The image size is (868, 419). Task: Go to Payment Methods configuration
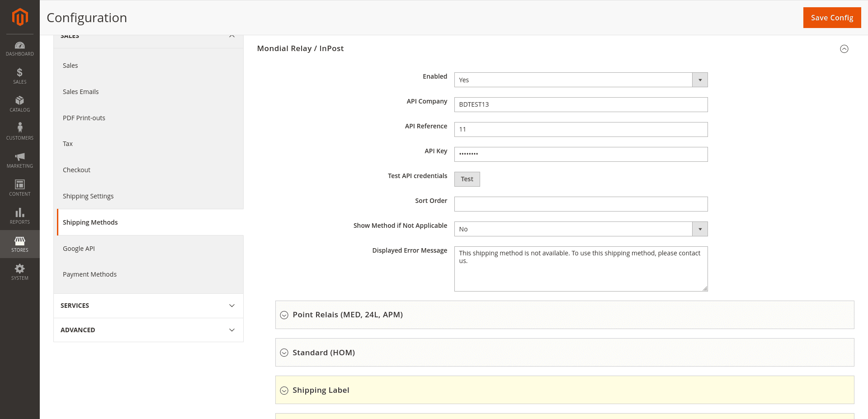click(90, 274)
